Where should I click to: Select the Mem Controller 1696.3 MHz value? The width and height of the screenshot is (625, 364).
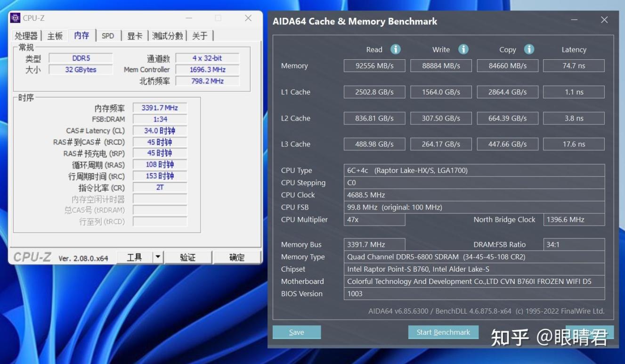point(207,70)
